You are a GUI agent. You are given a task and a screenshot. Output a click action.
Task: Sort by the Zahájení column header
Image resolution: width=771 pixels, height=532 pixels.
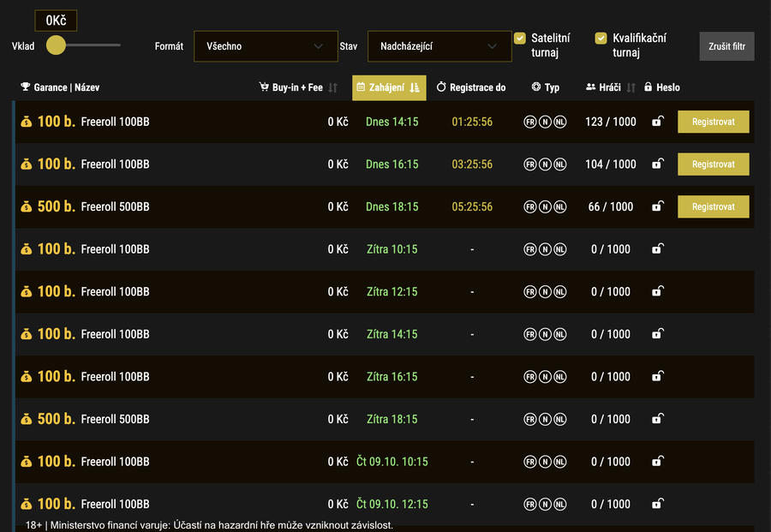388,87
